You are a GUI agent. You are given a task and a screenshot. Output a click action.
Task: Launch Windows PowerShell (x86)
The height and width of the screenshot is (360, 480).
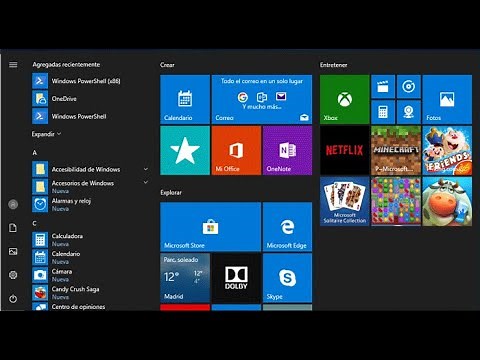click(x=77, y=81)
